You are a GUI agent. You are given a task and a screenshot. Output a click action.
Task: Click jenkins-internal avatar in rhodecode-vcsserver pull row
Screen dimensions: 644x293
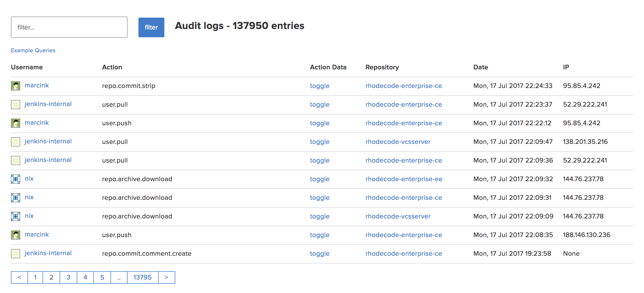click(16, 142)
